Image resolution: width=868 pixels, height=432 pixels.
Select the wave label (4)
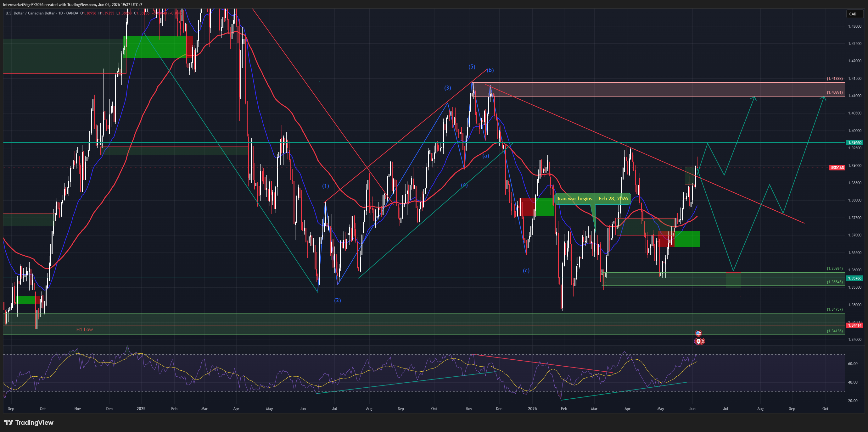(x=464, y=185)
